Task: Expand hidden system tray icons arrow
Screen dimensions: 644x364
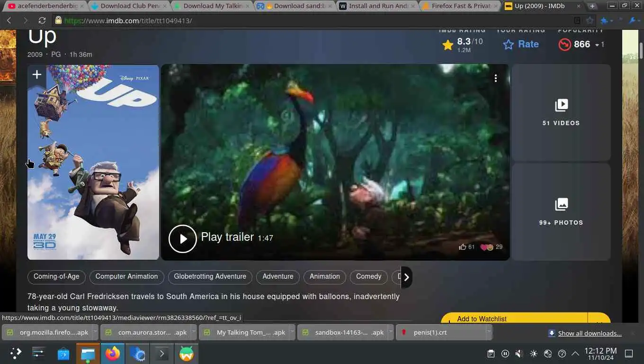Action: 575,354
